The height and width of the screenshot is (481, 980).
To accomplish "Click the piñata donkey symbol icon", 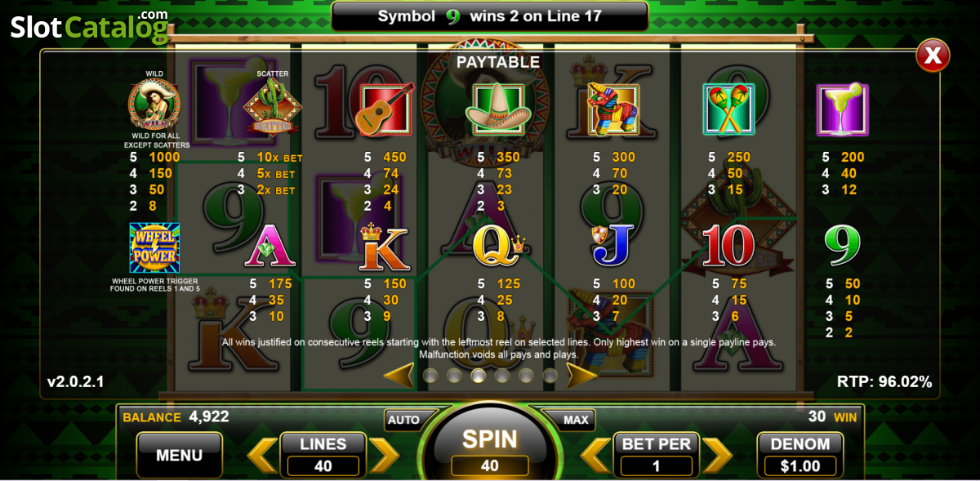I will point(614,109).
